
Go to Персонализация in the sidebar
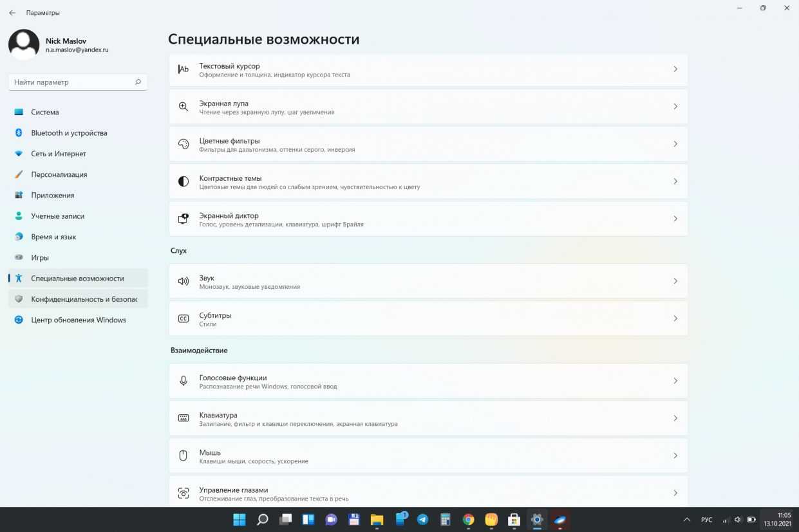click(59, 174)
